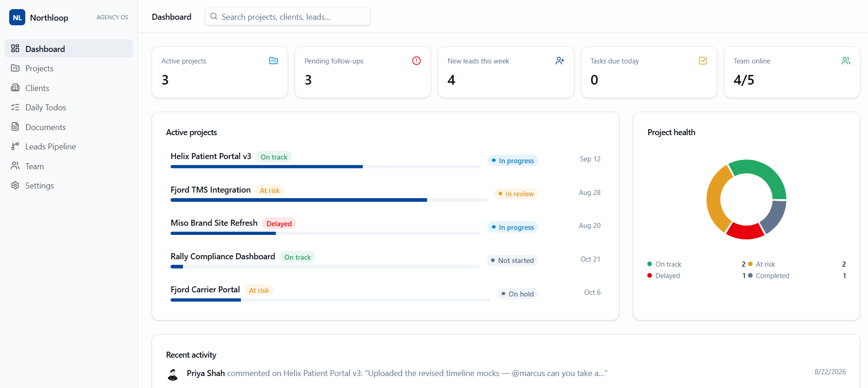The width and height of the screenshot is (868, 388).
Task: Navigate to the Team page
Action: 69,166
